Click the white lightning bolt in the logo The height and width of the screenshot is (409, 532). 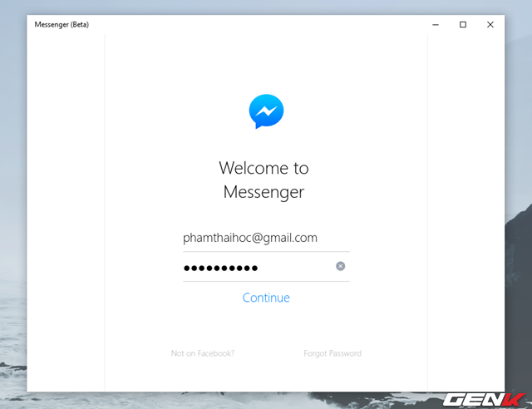266,111
